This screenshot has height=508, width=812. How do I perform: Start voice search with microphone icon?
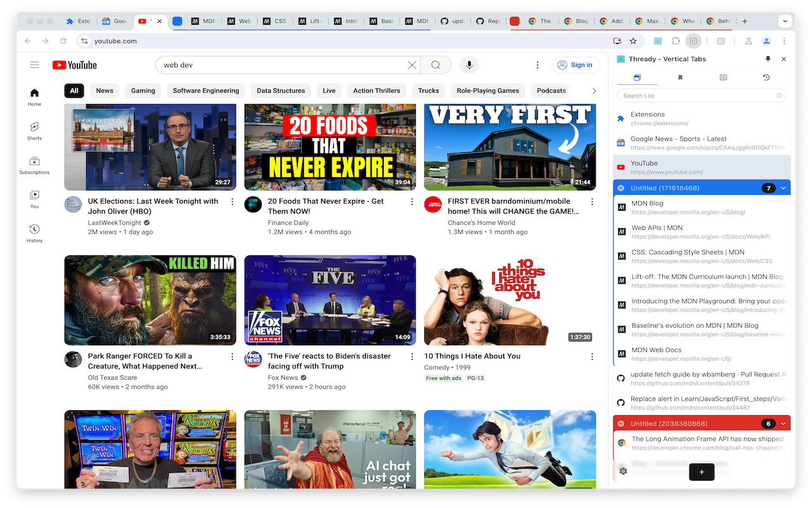click(469, 65)
